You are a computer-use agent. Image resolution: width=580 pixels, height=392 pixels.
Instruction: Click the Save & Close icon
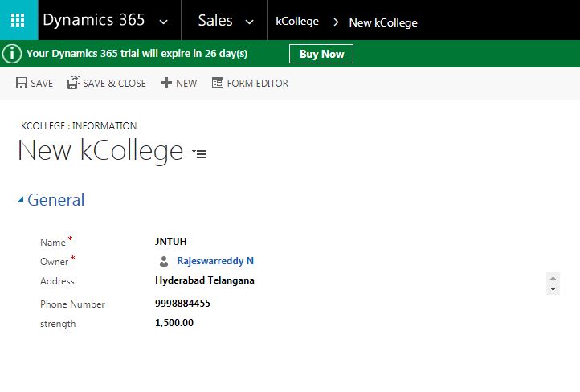click(74, 83)
